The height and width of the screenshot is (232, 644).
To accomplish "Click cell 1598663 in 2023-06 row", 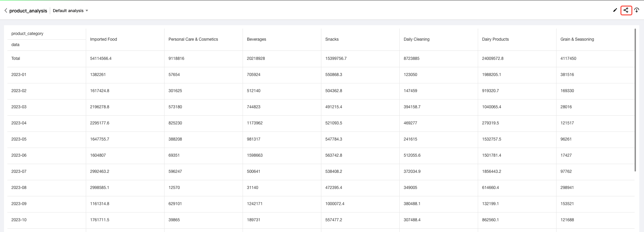I will [255, 155].
